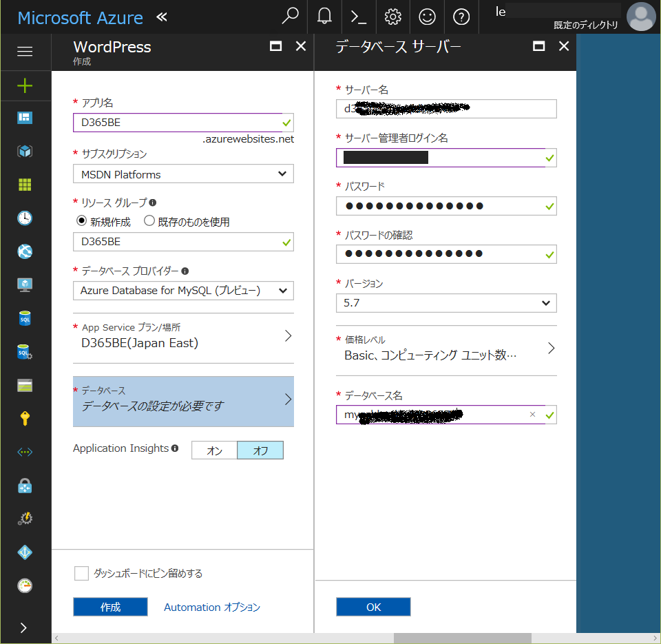Open All resources green grid icon
The width and height of the screenshot is (661, 644).
tap(25, 185)
